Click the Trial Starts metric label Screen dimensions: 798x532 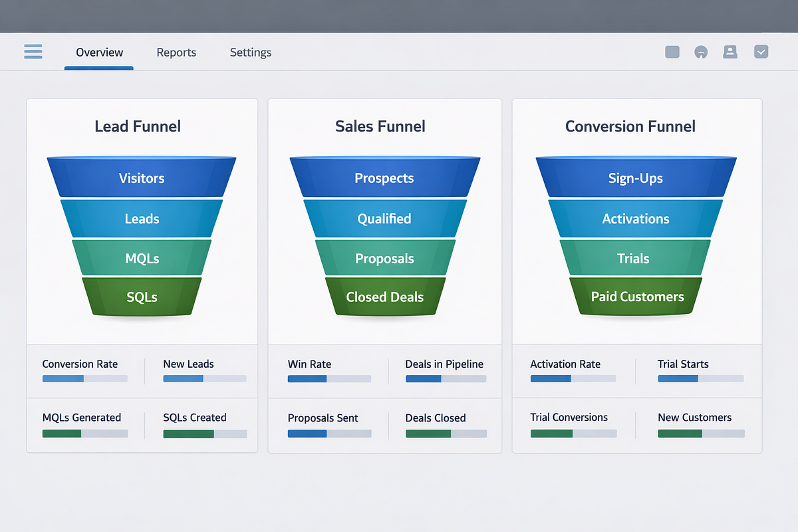[x=683, y=364]
